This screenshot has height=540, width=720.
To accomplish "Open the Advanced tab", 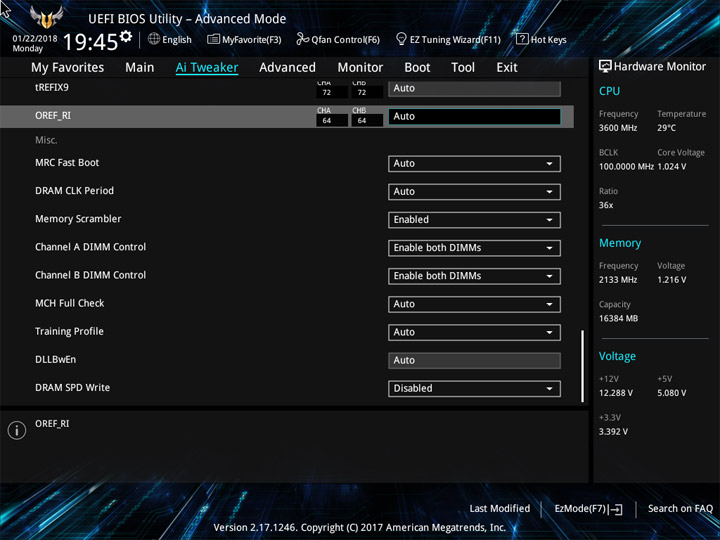I will 287,68.
